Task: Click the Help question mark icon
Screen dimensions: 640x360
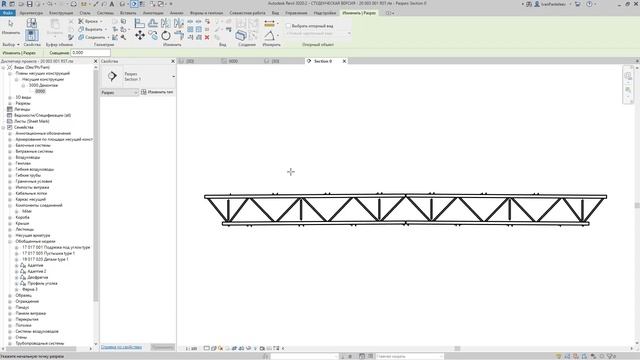Action: coord(589,4)
